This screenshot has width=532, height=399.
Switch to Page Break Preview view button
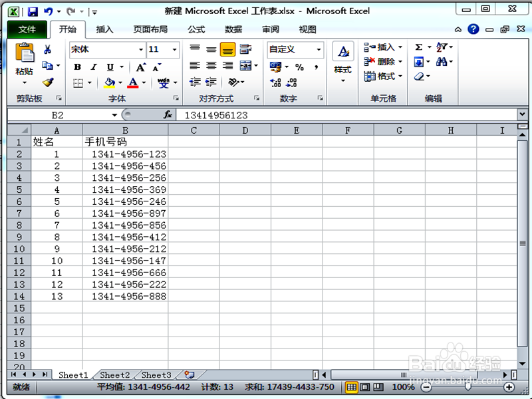(378, 387)
